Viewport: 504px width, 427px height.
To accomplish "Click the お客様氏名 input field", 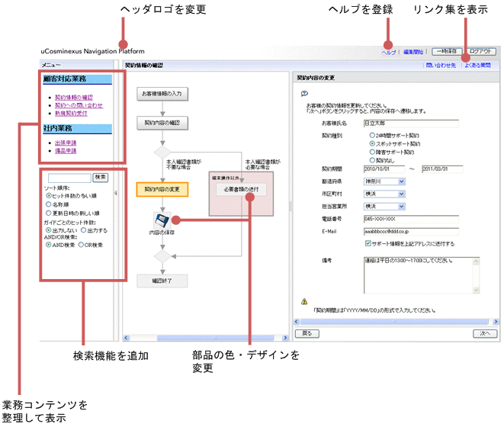I will pos(411,124).
